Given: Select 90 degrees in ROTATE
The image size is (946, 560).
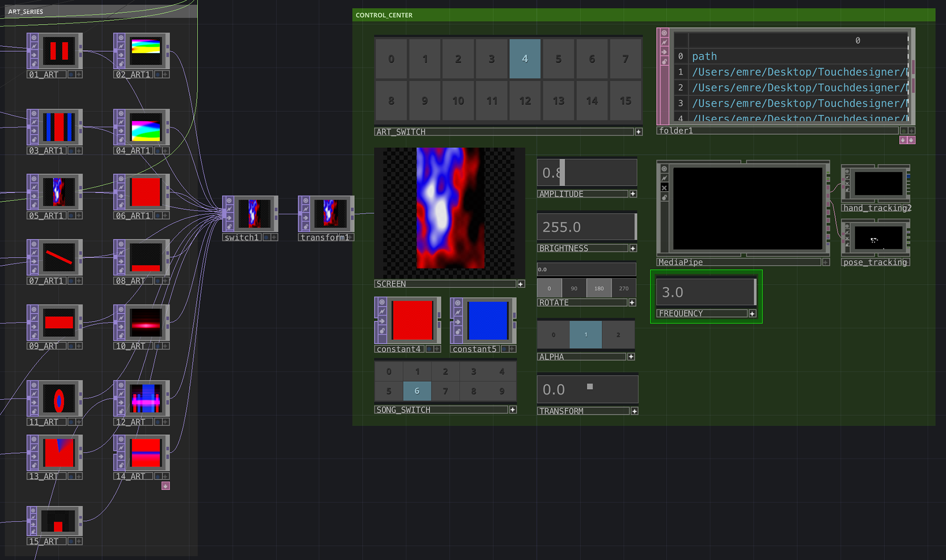Looking at the screenshot, I should click(x=574, y=288).
